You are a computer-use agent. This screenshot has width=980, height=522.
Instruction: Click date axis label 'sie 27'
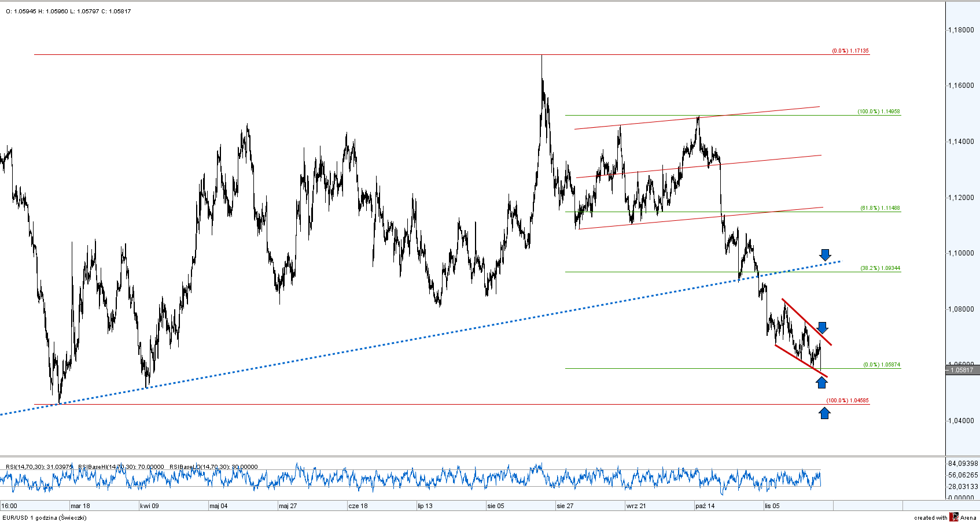[x=565, y=506]
